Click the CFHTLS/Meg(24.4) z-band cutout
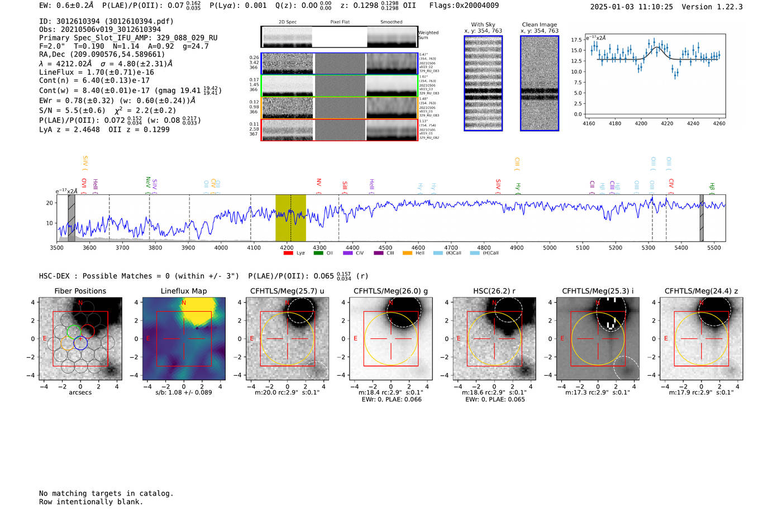This screenshot has width=782, height=532. point(701,339)
